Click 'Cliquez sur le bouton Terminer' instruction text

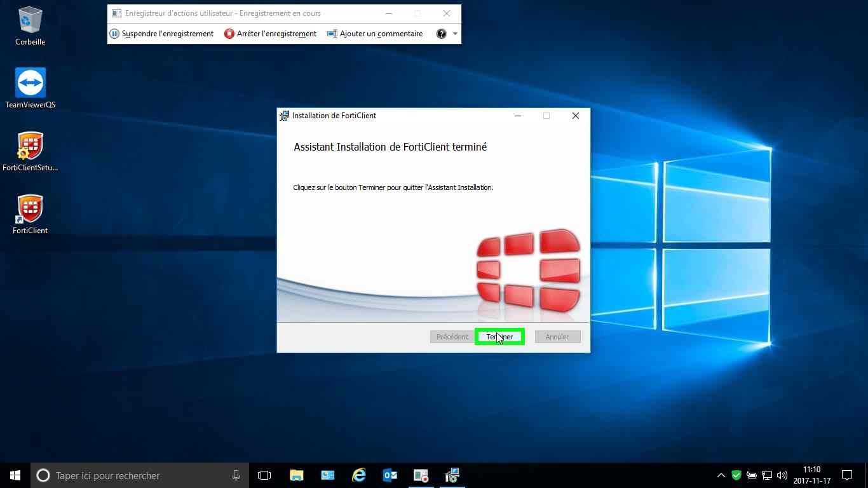[x=393, y=187]
